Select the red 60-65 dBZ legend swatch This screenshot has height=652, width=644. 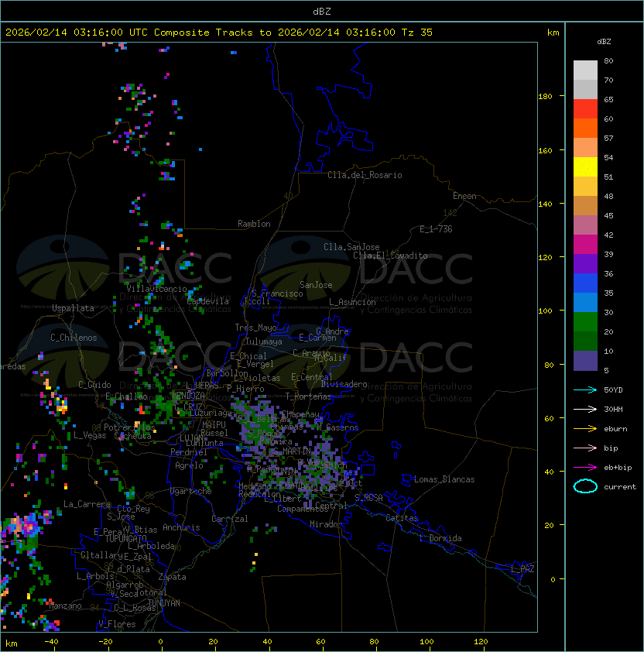pyautogui.click(x=585, y=109)
